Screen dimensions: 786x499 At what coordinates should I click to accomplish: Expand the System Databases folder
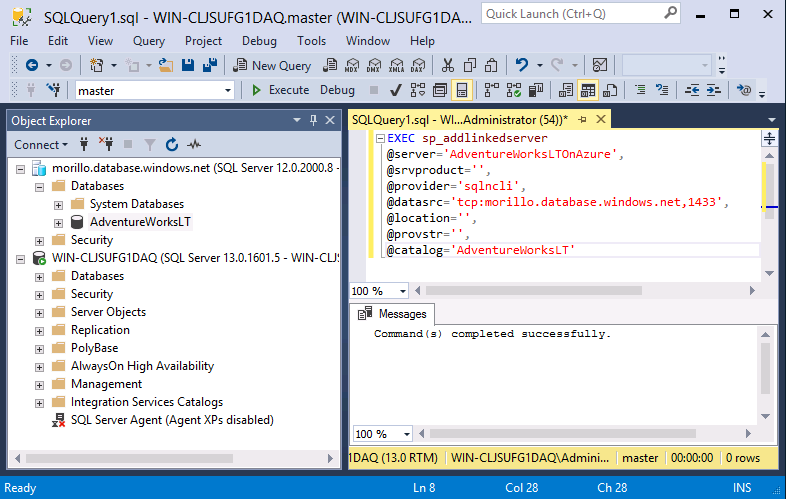pos(59,205)
